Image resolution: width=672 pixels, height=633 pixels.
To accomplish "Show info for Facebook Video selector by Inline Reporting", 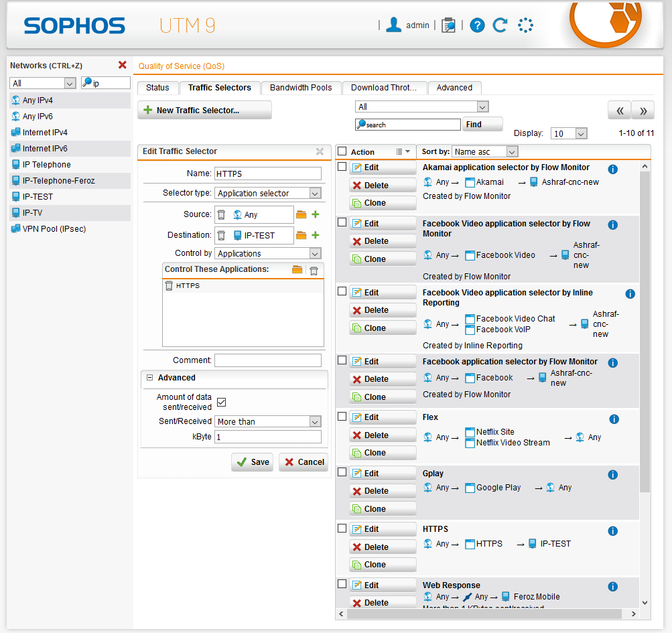I will [x=630, y=294].
